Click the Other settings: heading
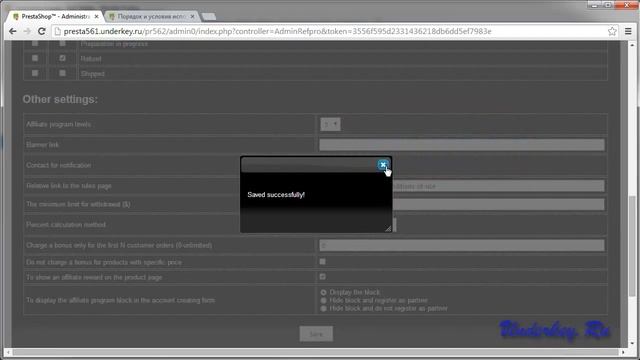Image resolution: width=640 pixels, height=360 pixels. (x=60, y=99)
